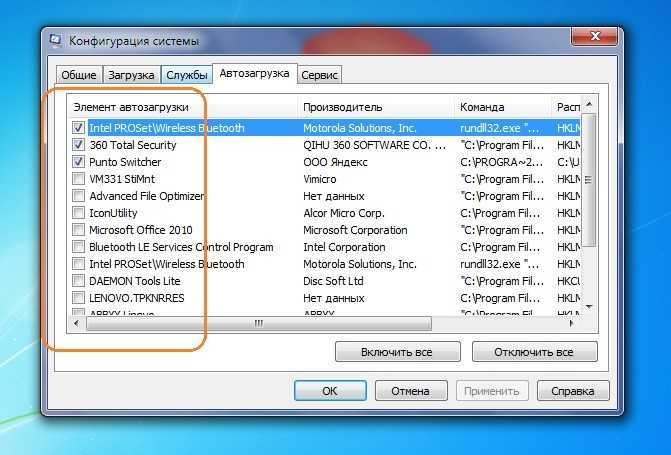
Task: Enable Microsoft Office 2010 startup checkbox
Action: 78,230
